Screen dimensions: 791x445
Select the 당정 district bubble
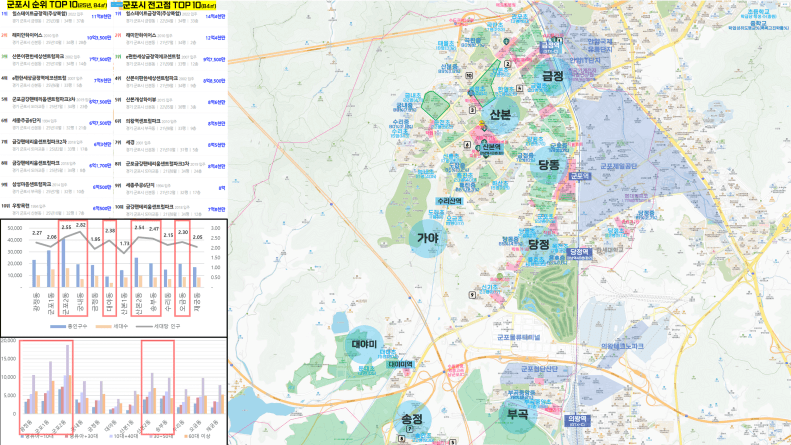coord(540,244)
